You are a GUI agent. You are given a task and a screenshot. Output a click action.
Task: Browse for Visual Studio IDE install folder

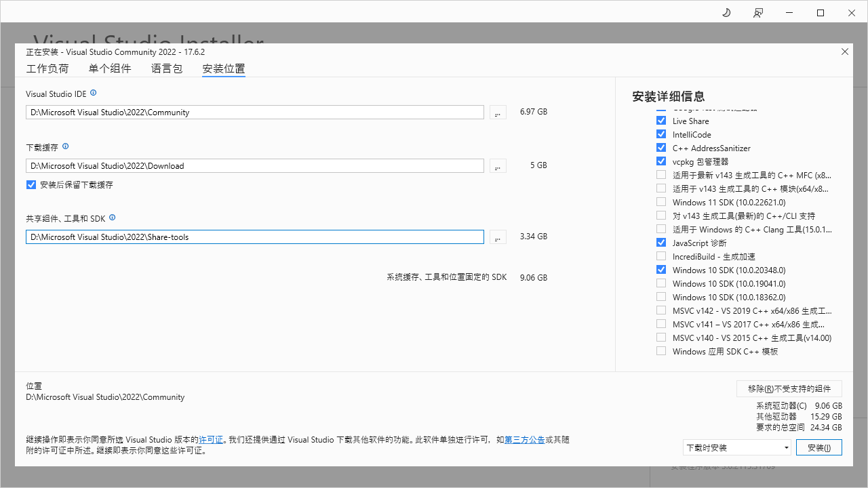click(498, 113)
